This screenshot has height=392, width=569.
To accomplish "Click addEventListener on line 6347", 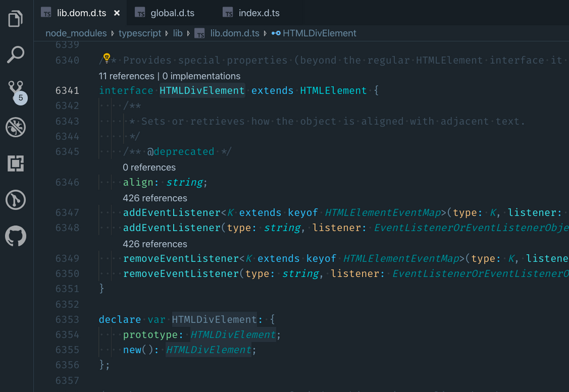I will point(172,213).
